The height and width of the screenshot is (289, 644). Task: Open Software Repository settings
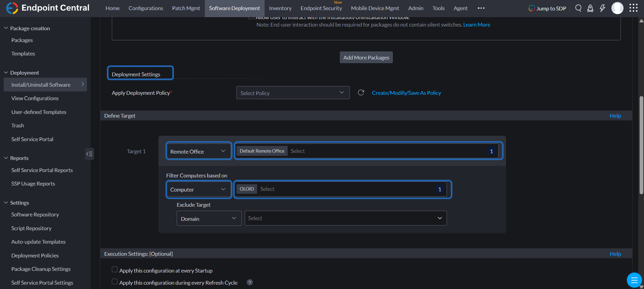[35, 215]
